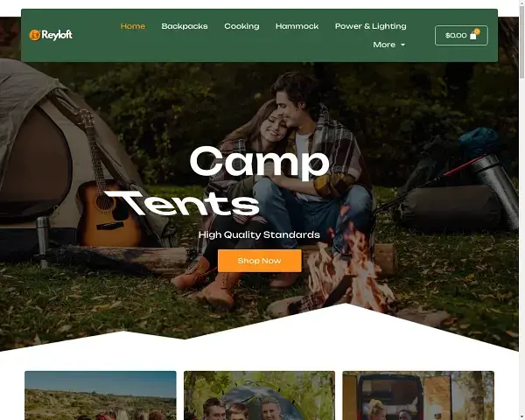The width and height of the screenshot is (525, 420).
Task: Open the hillside group photo thumbnail
Action: pyautogui.click(x=101, y=395)
